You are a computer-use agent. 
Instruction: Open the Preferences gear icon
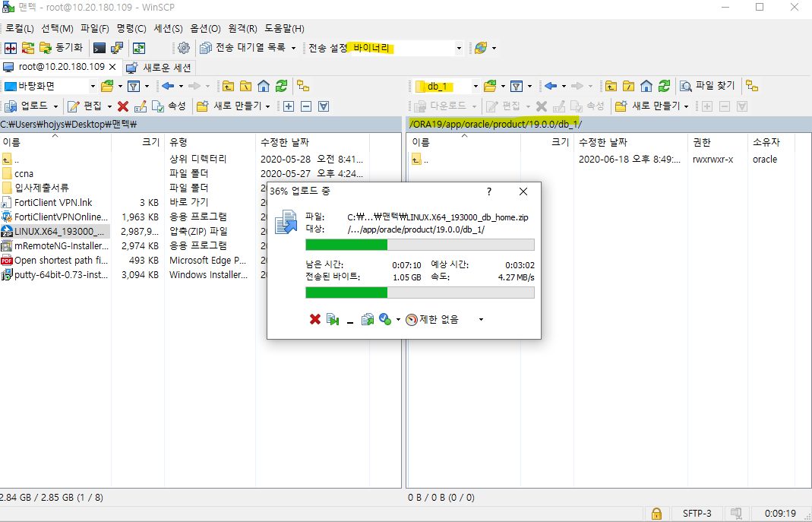point(183,48)
